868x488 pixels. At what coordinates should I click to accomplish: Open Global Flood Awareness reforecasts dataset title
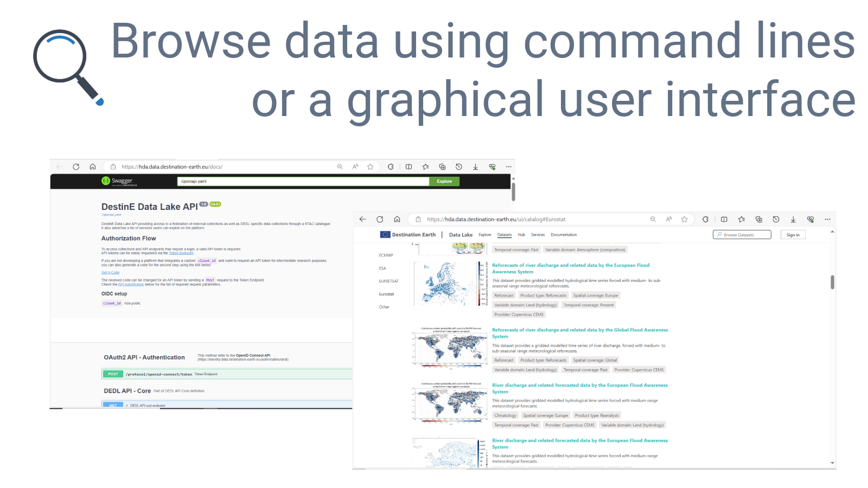click(580, 333)
